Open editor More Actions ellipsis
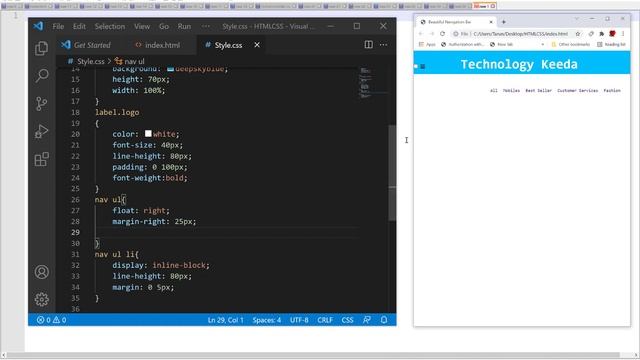640x360 pixels. pyautogui.click(x=383, y=44)
